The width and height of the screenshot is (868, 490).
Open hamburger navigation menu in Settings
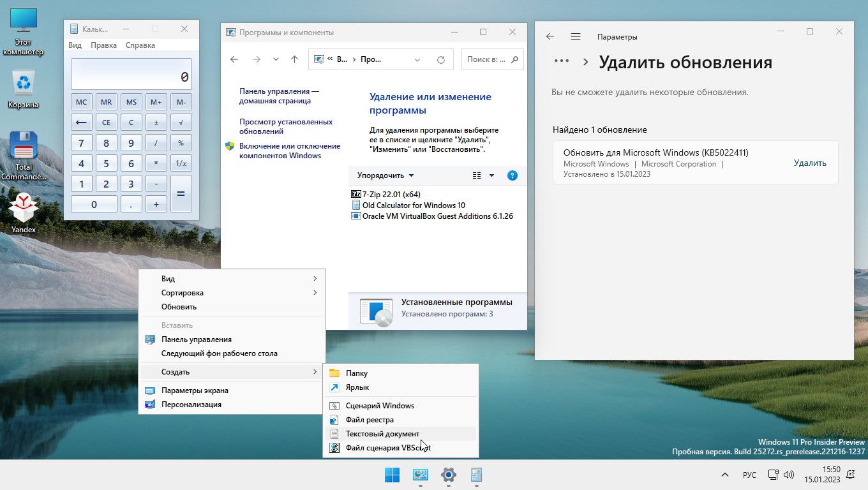point(576,36)
